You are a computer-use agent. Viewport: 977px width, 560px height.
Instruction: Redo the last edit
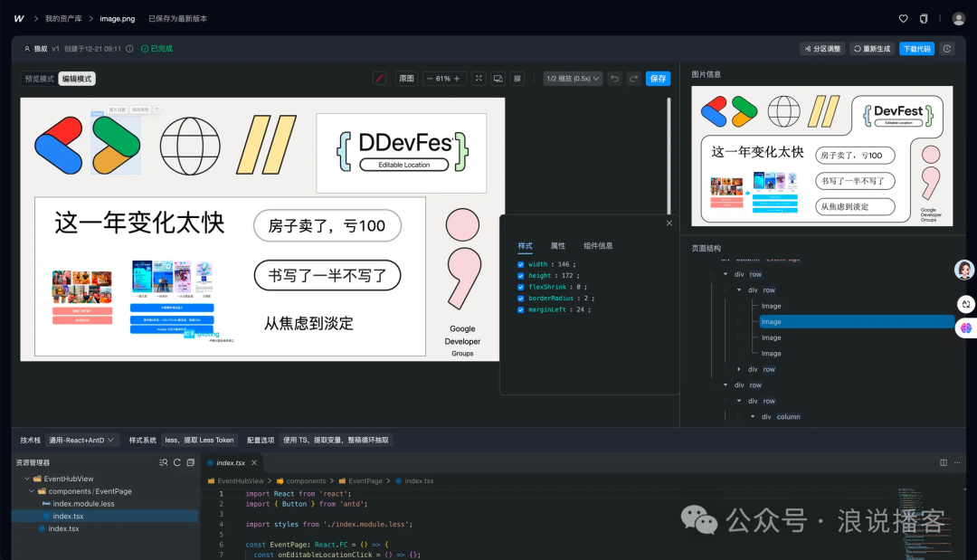[x=633, y=79]
